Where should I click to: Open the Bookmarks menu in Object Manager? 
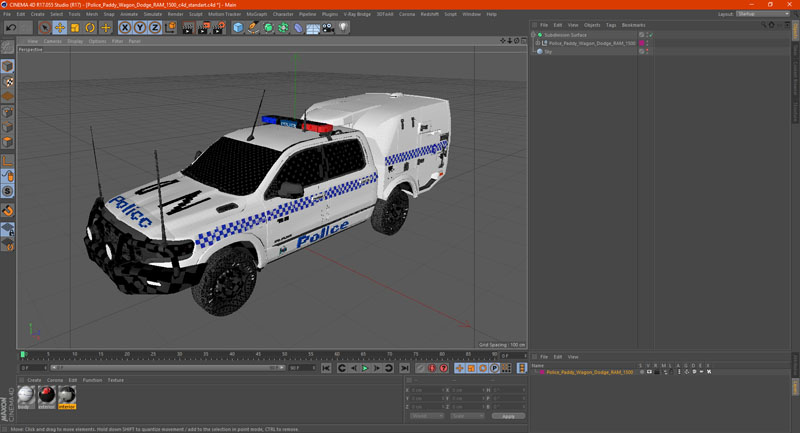tap(633, 25)
